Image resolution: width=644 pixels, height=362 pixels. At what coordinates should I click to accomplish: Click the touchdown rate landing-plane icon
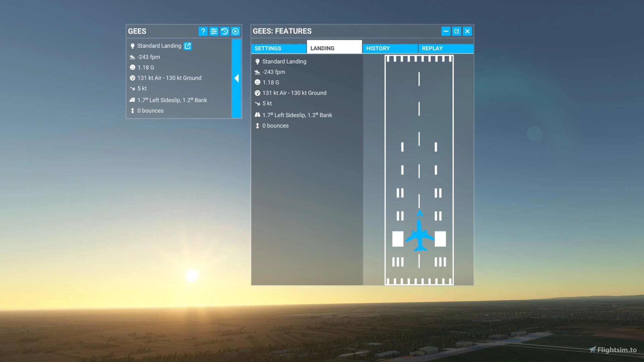coord(132,57)
